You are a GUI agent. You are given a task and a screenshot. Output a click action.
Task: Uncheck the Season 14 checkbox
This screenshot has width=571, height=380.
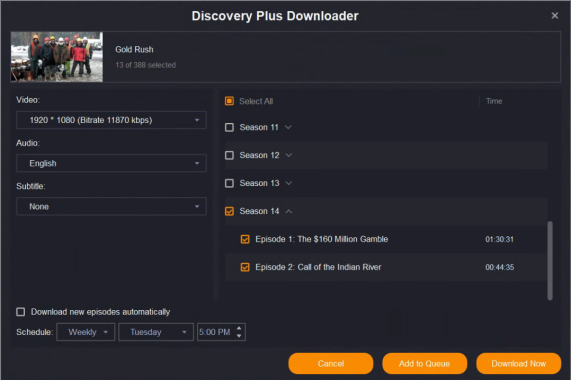tap(229, 211)
